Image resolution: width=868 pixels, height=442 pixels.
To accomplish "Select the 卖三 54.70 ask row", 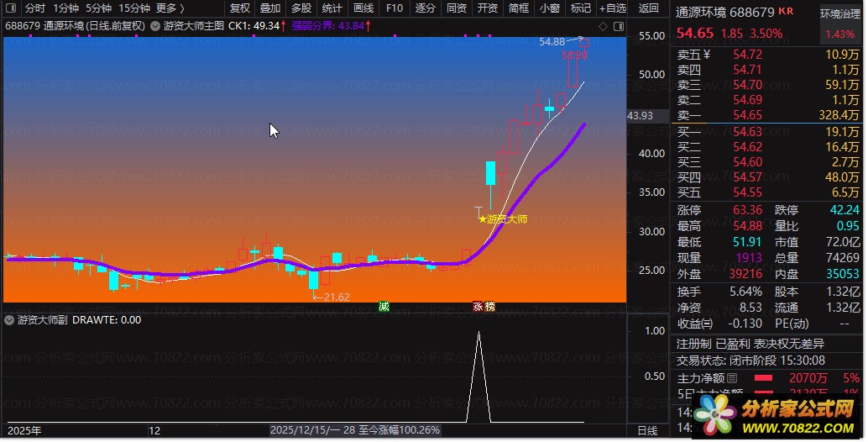I will pyautogui.click(x=768, y=85).
